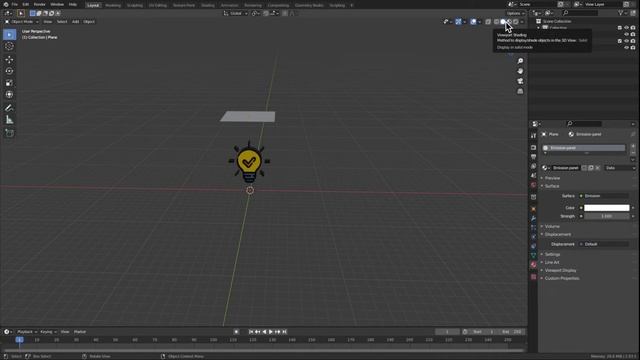Click the viewport zoom magnifier icon

(x=520, y=61)
